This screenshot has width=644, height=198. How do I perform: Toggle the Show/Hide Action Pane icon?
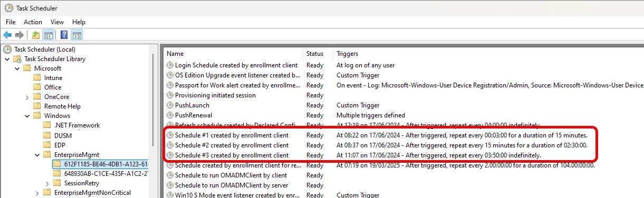click(76, 35)
